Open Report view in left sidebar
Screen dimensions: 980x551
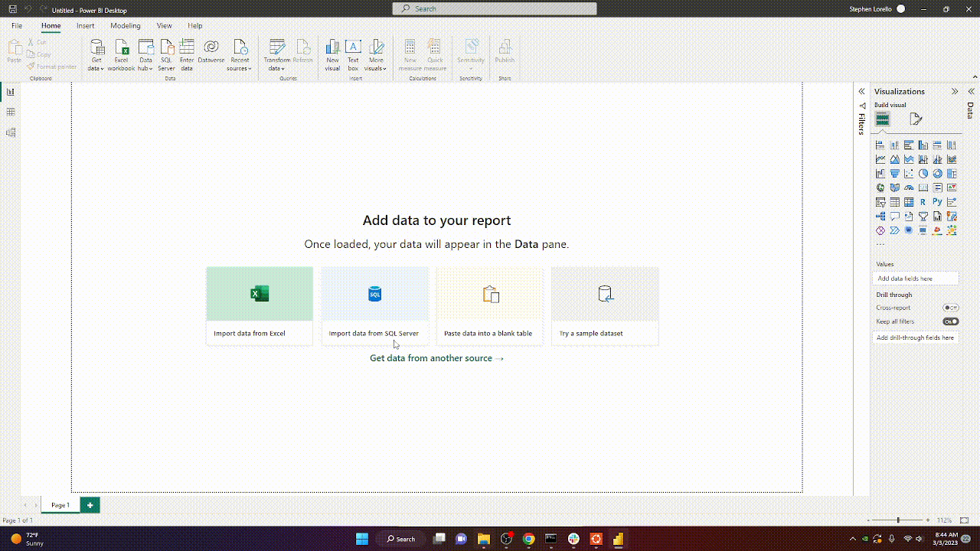(x=11, y=92)
